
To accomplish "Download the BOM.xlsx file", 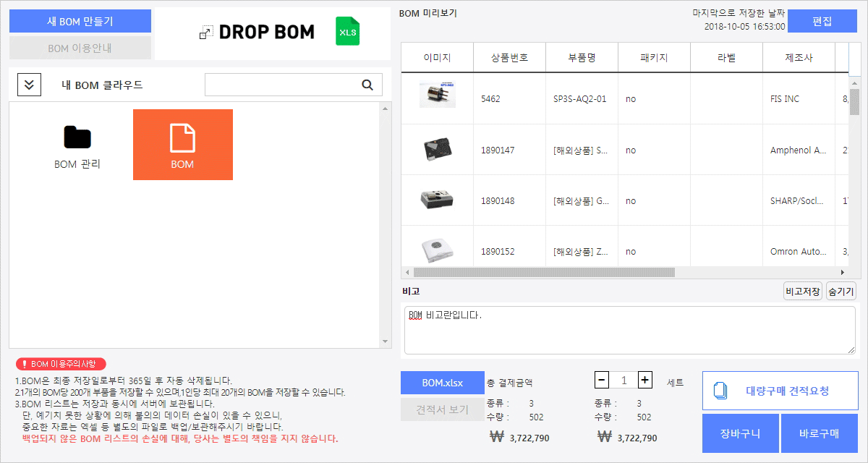I will tap(442, 383).
